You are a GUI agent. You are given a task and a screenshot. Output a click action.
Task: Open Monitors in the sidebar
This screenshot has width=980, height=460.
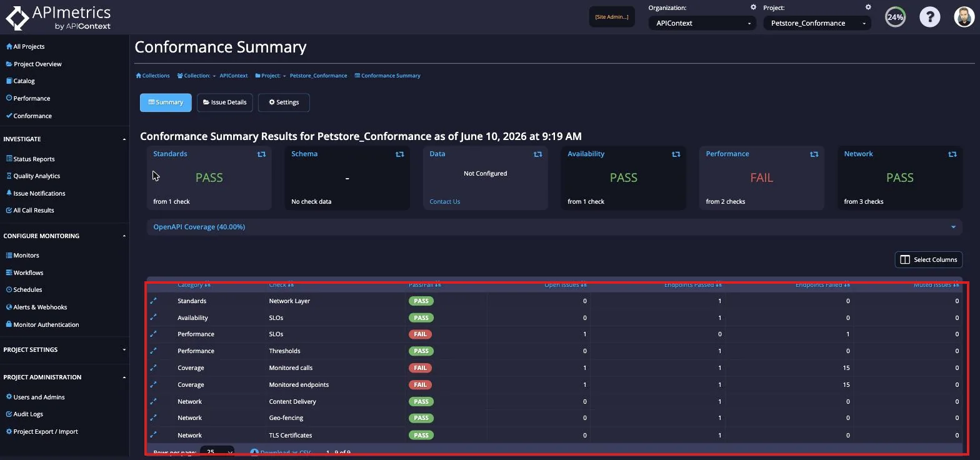[x=22, y=255]
